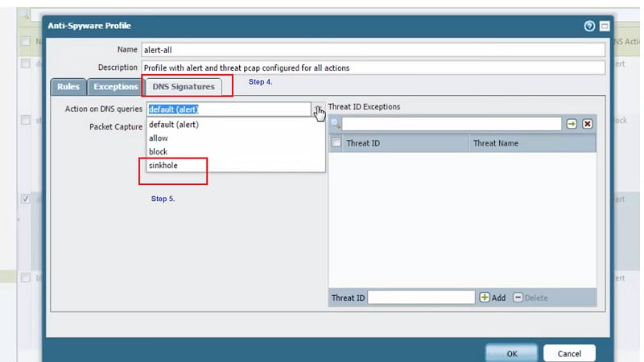Click the Description text field
This screenshot has width=644, height=362.
373,68
